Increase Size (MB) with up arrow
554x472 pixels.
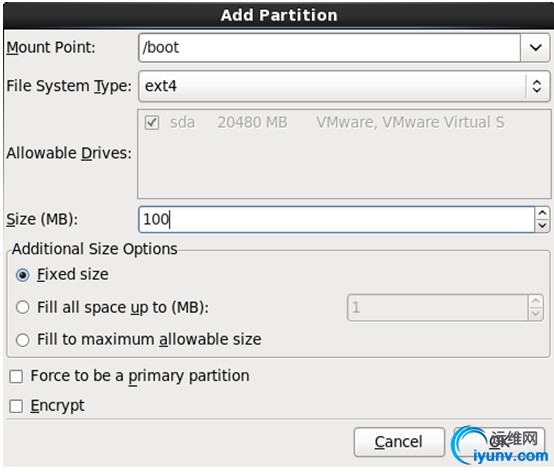pyautogui.click(x=542, y=213)
